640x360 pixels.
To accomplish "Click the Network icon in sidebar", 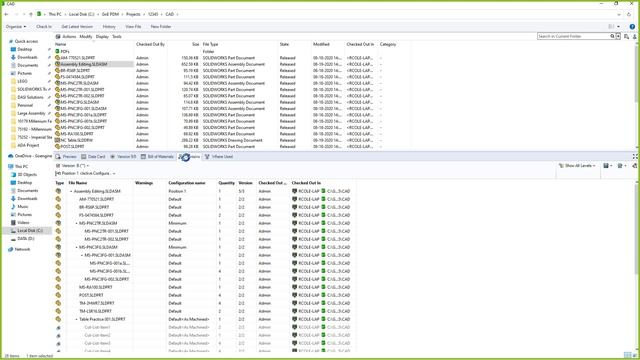I will [11, 249].
